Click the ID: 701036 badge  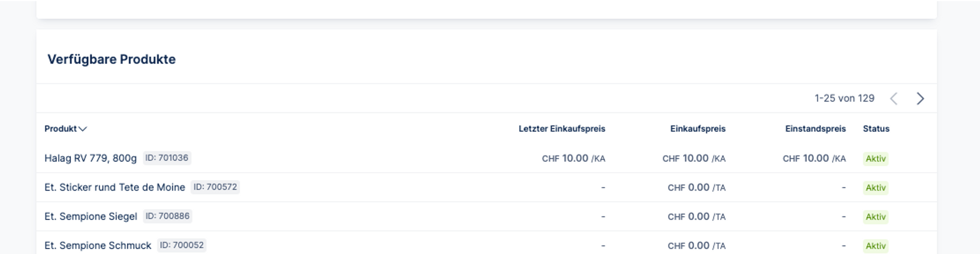point(167,158)
